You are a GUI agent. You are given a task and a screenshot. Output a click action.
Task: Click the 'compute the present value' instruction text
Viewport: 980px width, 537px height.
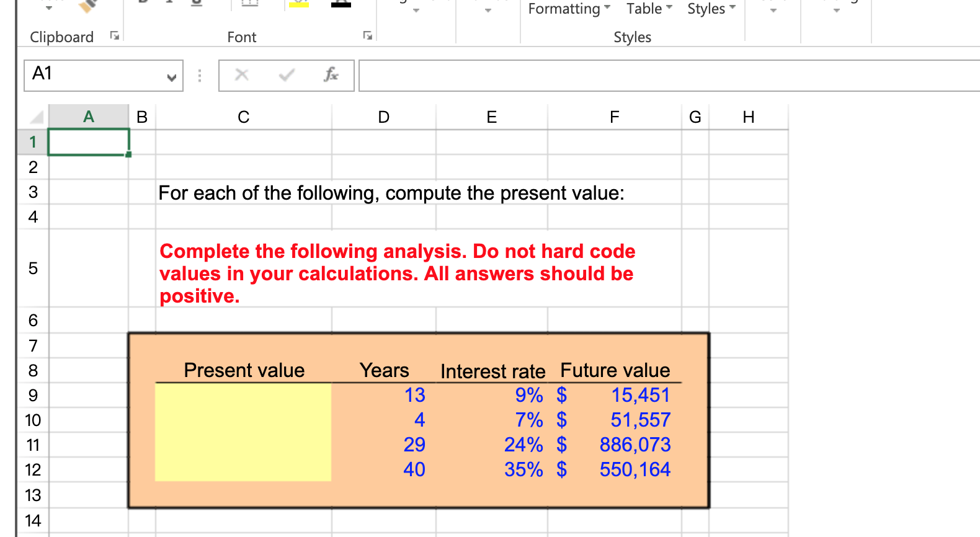click(x=391, y=193)
